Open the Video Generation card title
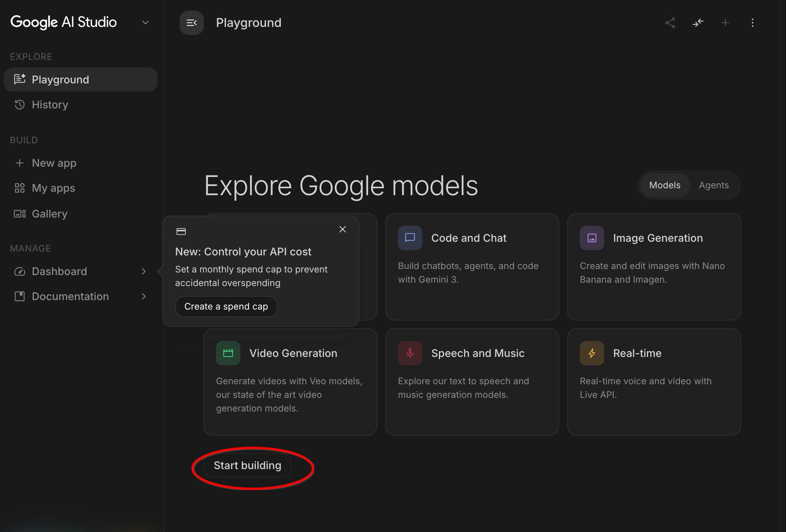The width and height of the screenshot is (786, 532). tap(293, 353)
